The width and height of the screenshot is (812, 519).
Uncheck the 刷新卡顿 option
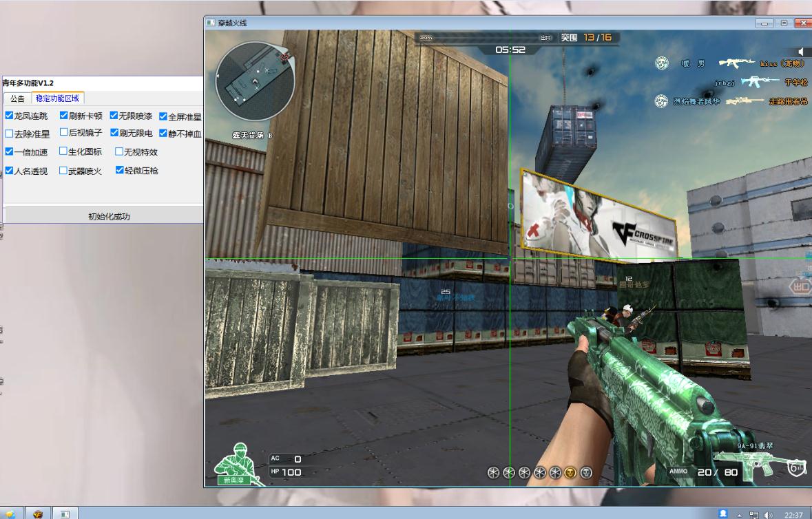pyautogui.click(x=63, y=115)
